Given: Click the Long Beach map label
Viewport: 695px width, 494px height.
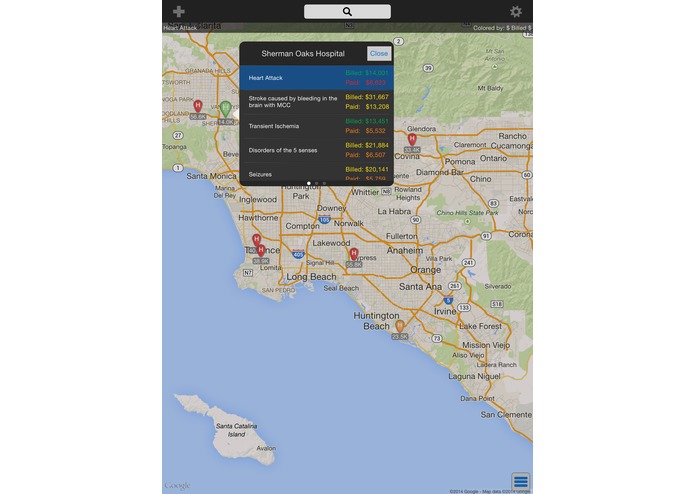Looking at the screenshot, I should [x=311, y=277].
